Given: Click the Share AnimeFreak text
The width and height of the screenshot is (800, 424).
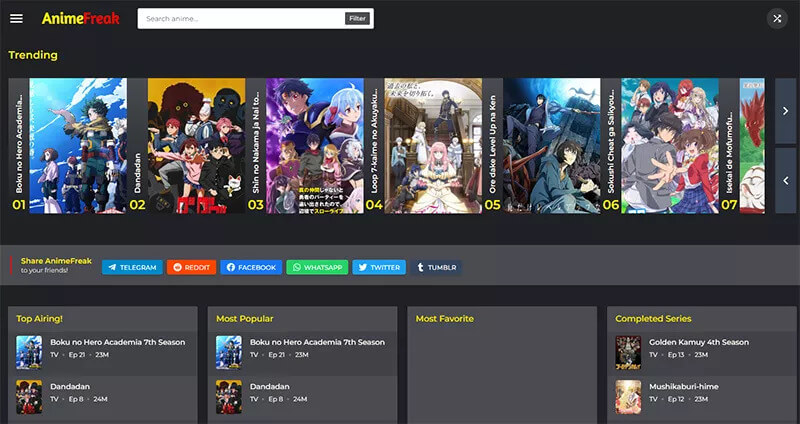Looking at the screenshot, I should [x=56, y=261].
